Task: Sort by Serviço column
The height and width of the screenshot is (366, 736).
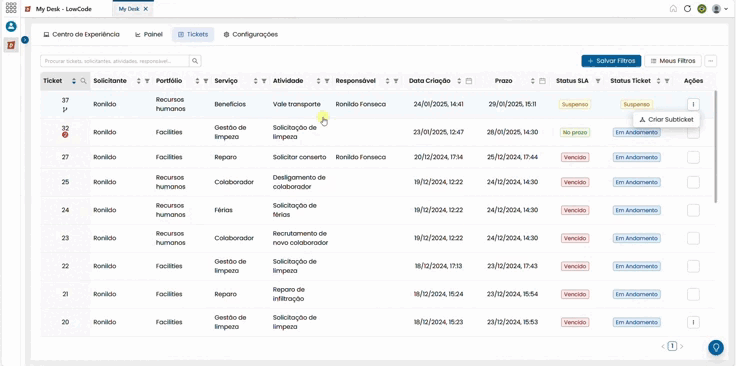Action: [255, 81]
